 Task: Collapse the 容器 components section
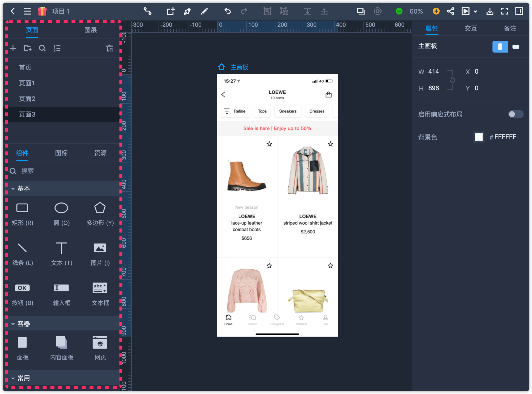tap(13, 324)
